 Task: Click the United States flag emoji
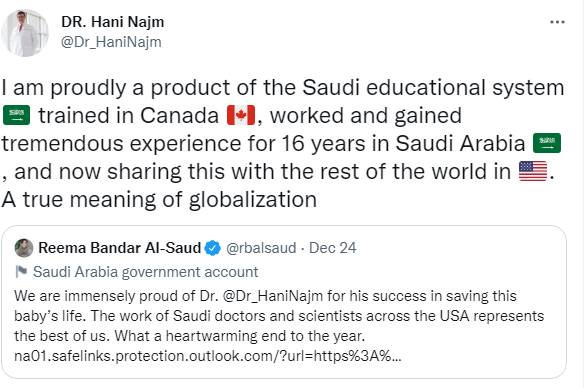point(532,171)
